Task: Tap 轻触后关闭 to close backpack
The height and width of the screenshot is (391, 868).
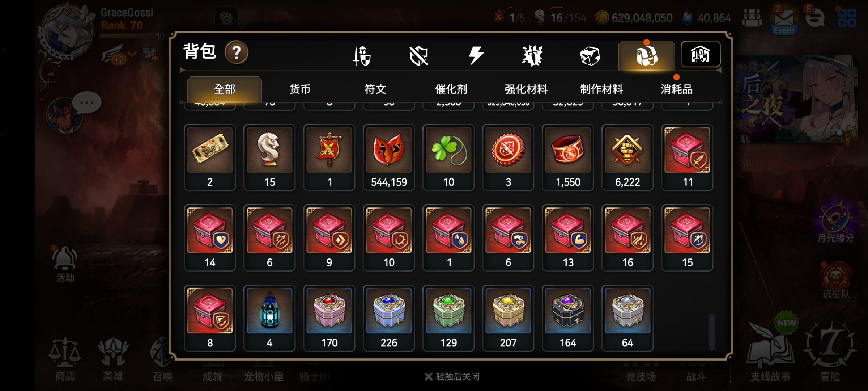Action: [x=452, y=377]
